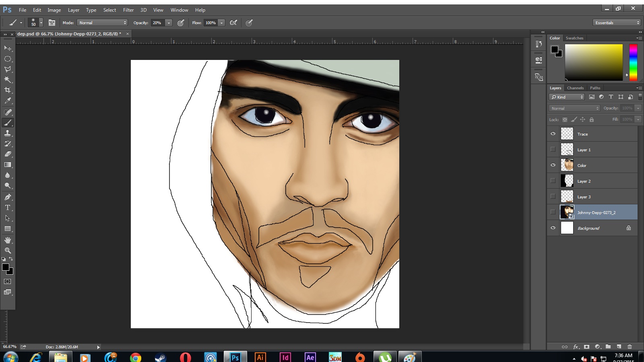This screenshot has width=644, height=362.
Task: Enable airbrush-style build-up in options bar
Action: tap(233, 23)
